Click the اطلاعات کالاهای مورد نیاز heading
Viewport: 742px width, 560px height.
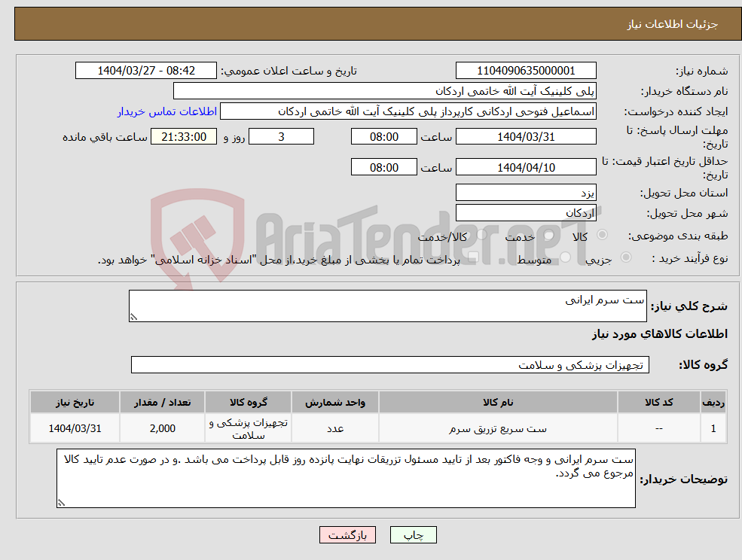point(660,334)
